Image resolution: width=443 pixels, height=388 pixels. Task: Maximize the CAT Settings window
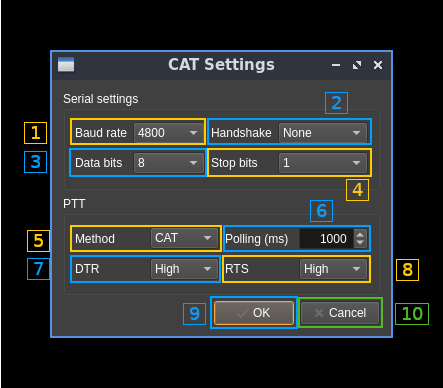357,65
